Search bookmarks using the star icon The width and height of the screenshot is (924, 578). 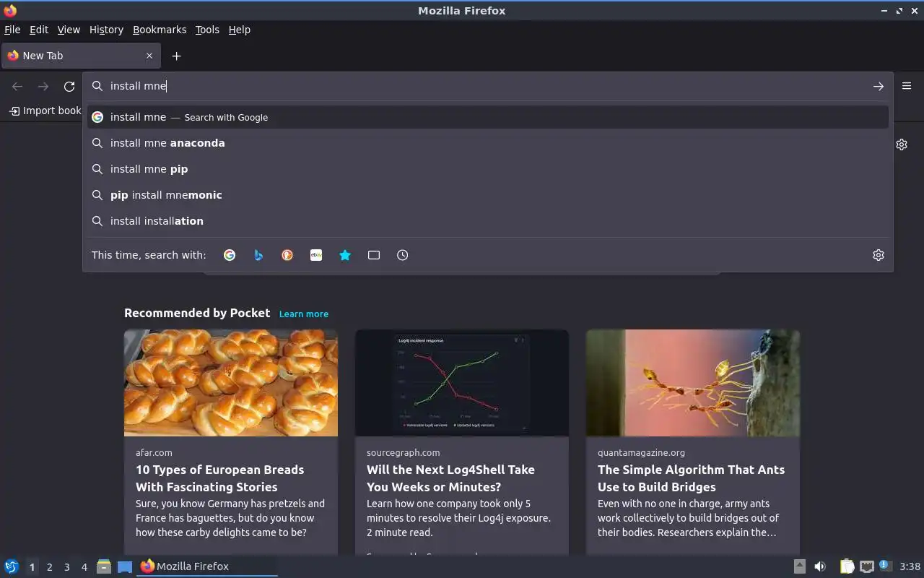(x=345, y=255)
